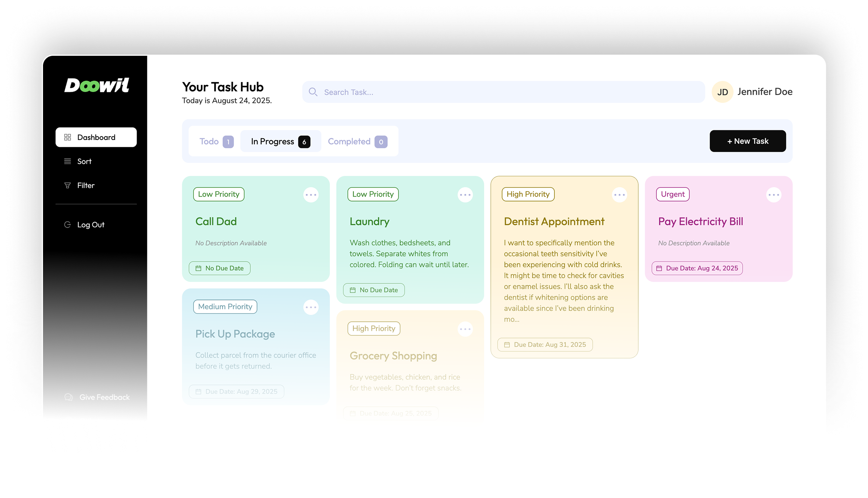The image size is (868, 498).
Task: Open the Sort menu item
Action: tap(96, 161)
